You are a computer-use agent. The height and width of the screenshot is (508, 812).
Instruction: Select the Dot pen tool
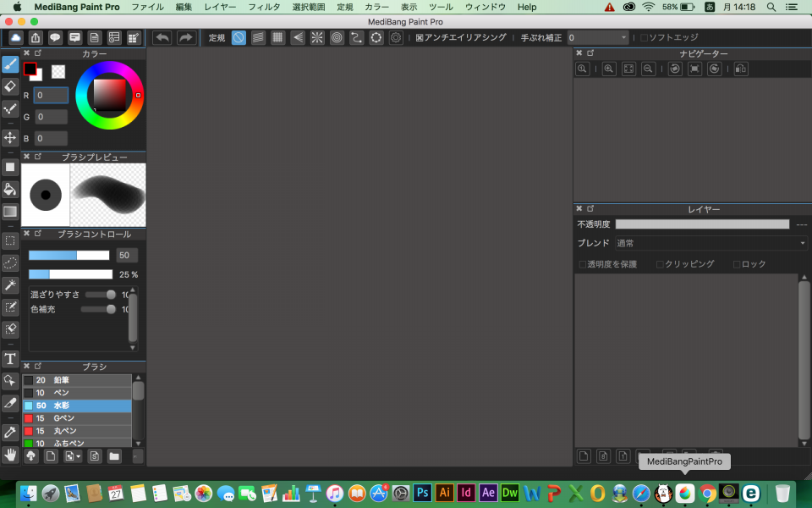(10, 108)
